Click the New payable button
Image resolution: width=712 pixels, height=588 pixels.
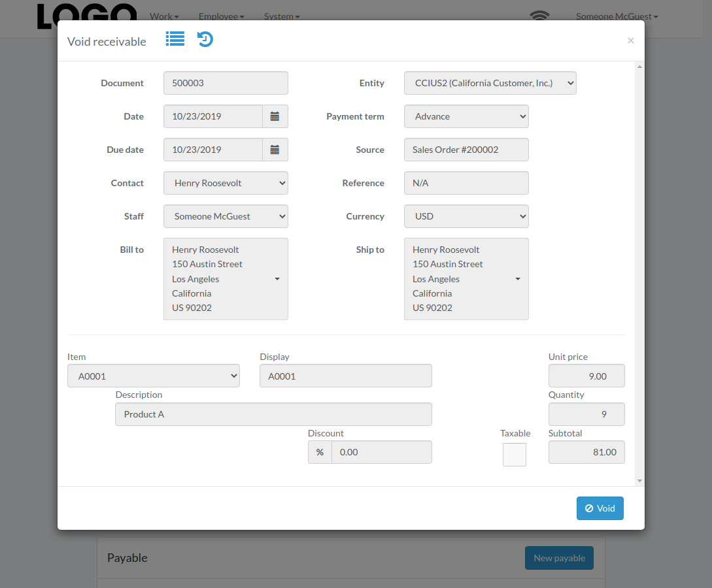[559, 558]
